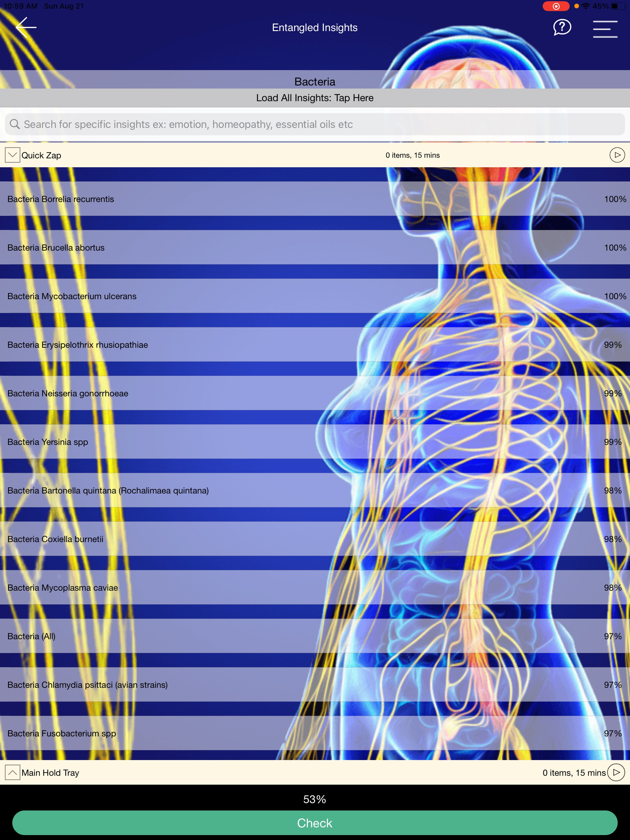Tap Bacteria Coxiella burnetii row
The height and width of the screenshot is (840, 630).
(152, 539)
